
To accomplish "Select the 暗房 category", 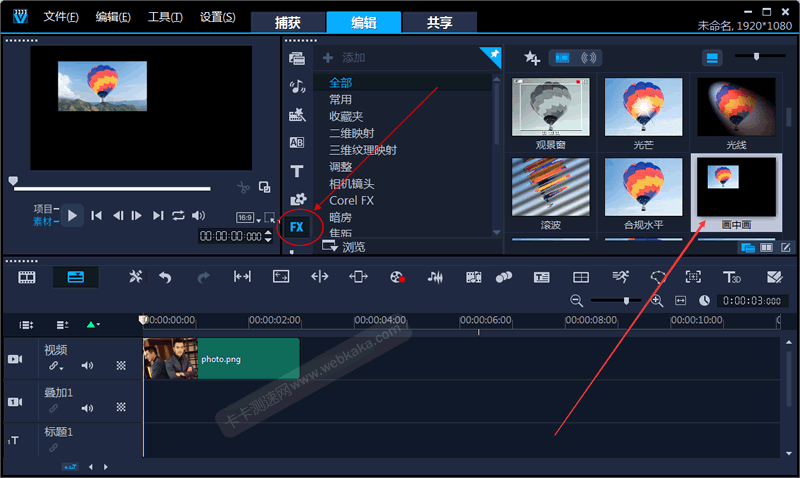I will click(x=340, y=218).
